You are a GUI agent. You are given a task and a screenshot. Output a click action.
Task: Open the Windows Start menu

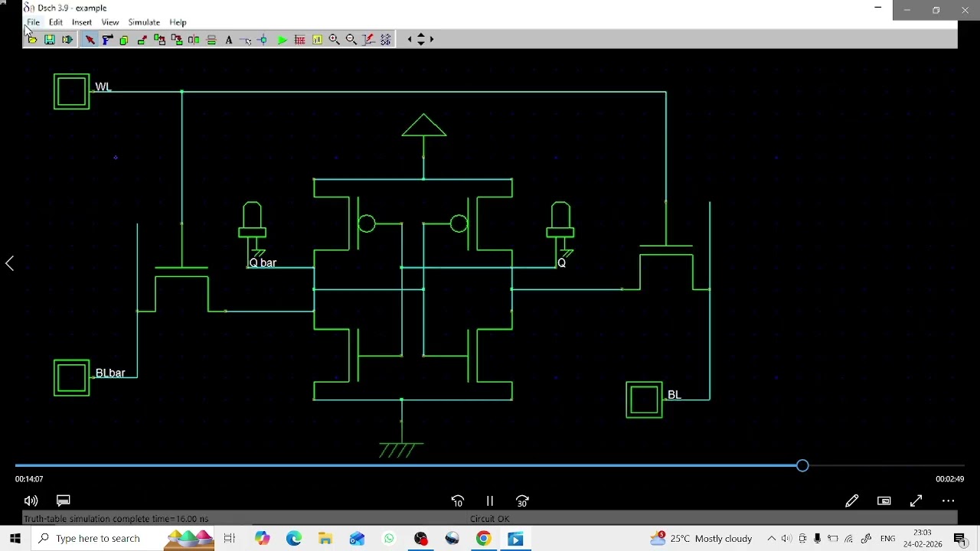[15, 539]
